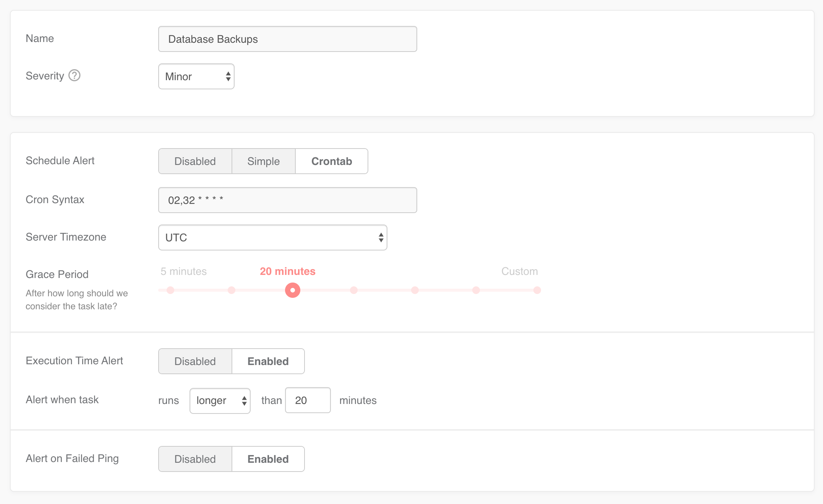Screen dimensions: 823x504
Task: Click the second dot on grace period slider
Action: [x=232, y=290]
